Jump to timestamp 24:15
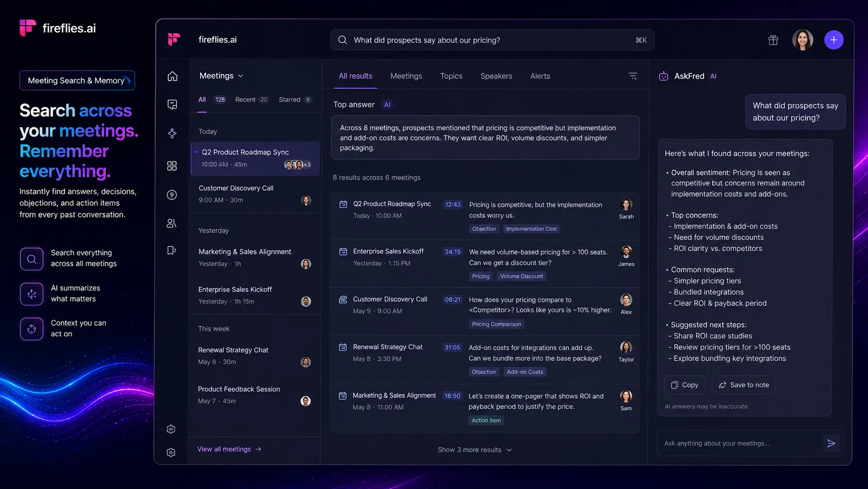 (x=453, y=252)
